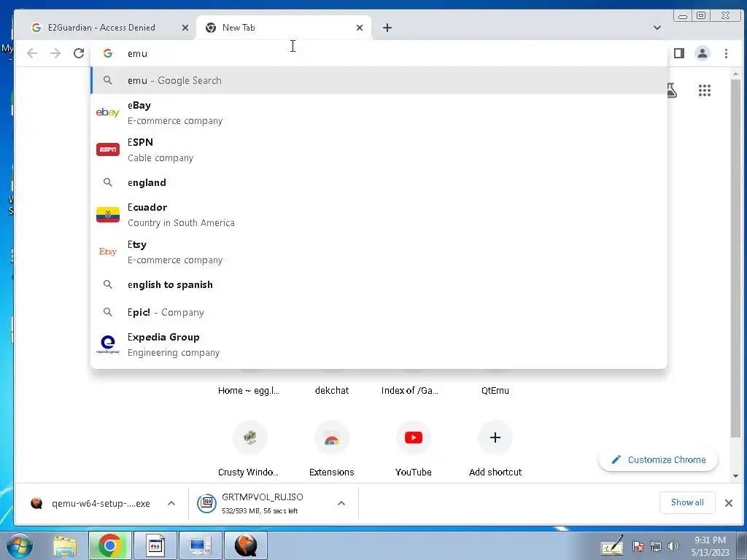Click the computer monitor taskbar item
The height and width of the screenshot is (560, 747).
click(200, 545)
